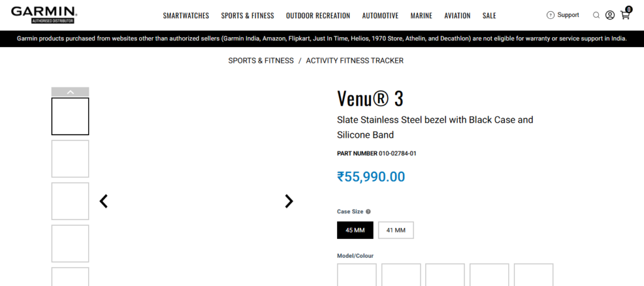Click the Support question mark icon
The width and height of the screenshot is (644, 286).
[551, 15]
